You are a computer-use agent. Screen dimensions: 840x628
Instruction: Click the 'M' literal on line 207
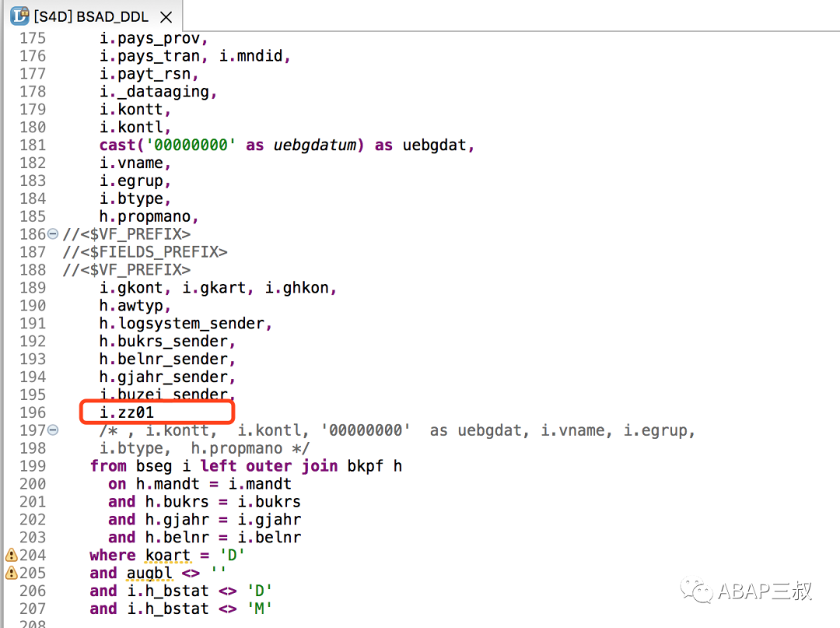[x=259, y=609]
